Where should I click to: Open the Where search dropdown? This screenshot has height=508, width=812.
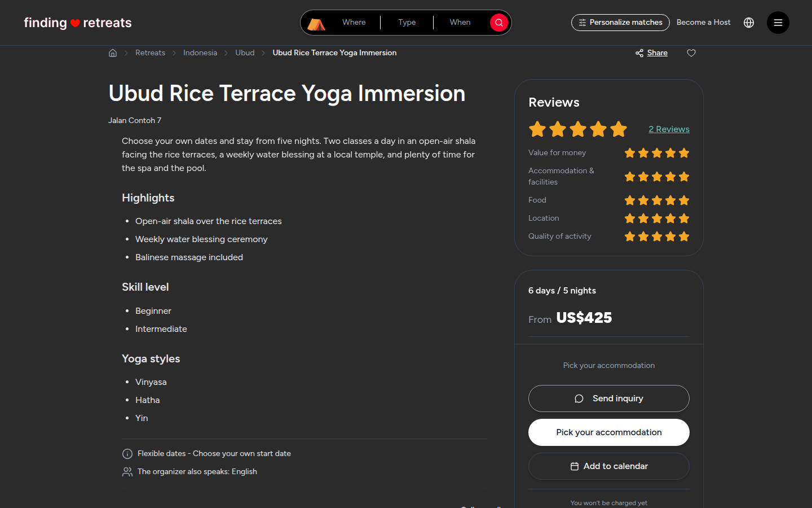click(354, 23)
